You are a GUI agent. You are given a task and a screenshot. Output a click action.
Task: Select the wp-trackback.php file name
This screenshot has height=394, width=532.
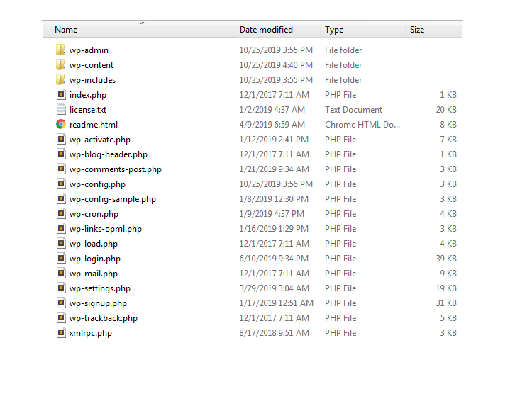(104, 319)
